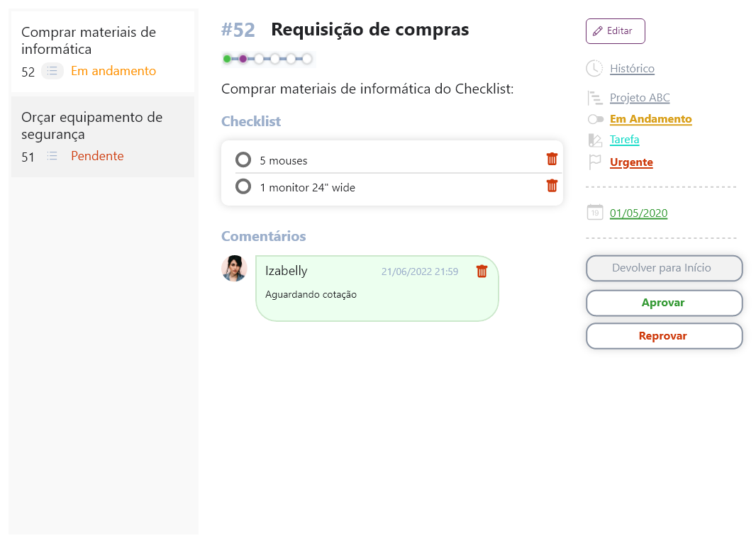Image resolution: width=756 pixels, height=543 pixels.
Task: Click the Aprovar button
Action: tap(663, 303)
